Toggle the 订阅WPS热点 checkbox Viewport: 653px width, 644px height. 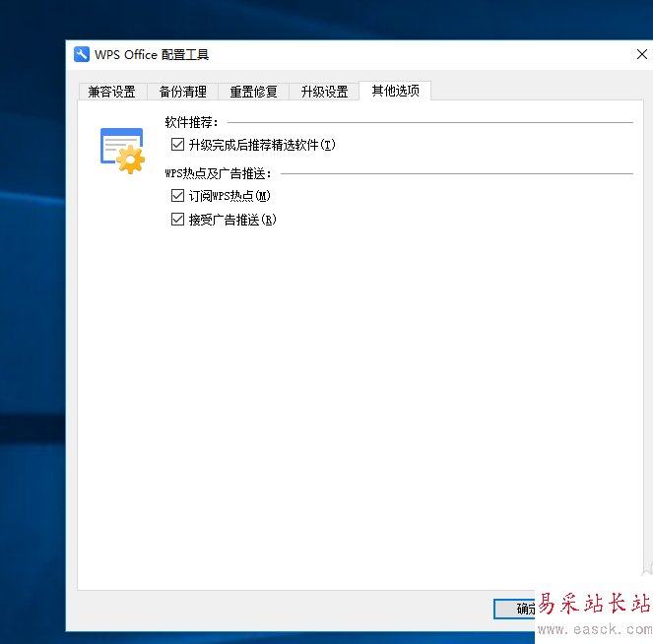[x=178, y=195]
